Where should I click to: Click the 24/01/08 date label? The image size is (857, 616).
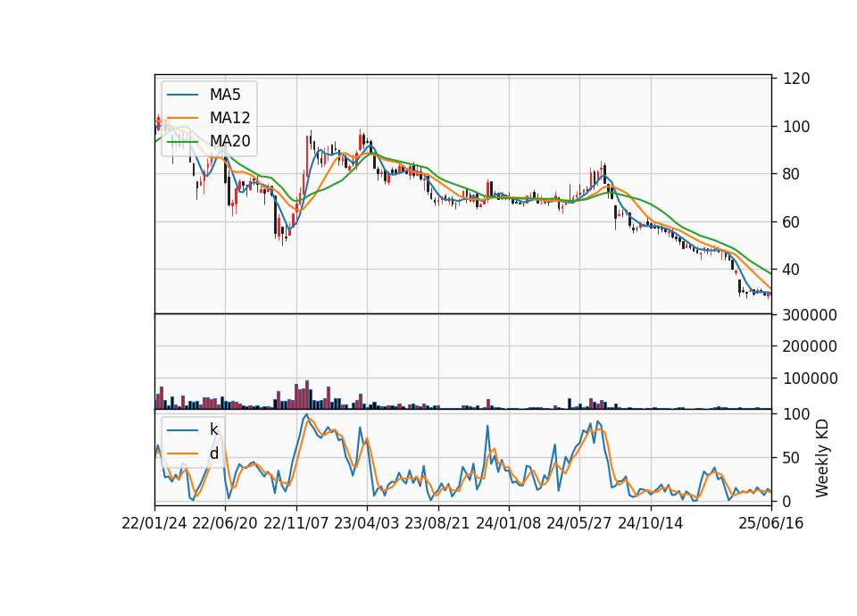508,523
